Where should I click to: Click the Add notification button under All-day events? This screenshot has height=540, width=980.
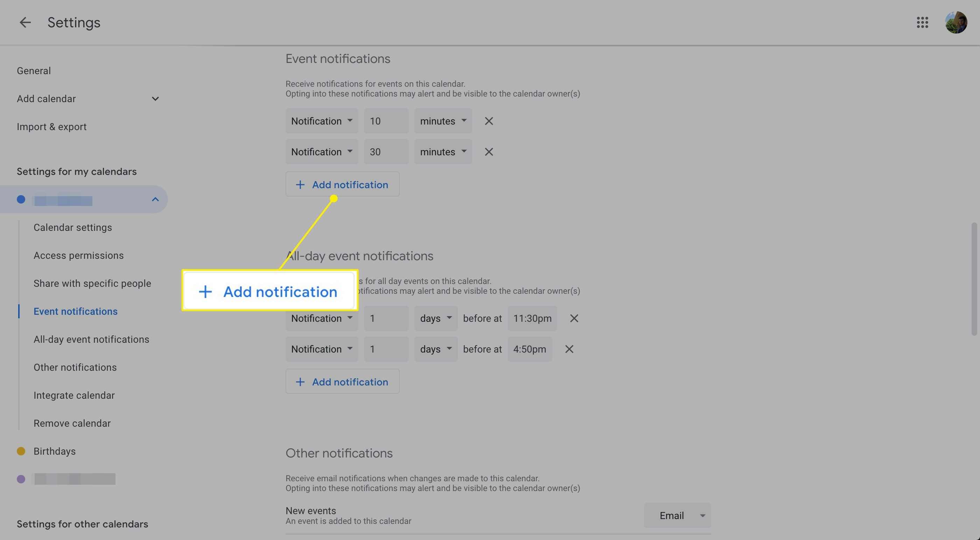pos(342,381)
